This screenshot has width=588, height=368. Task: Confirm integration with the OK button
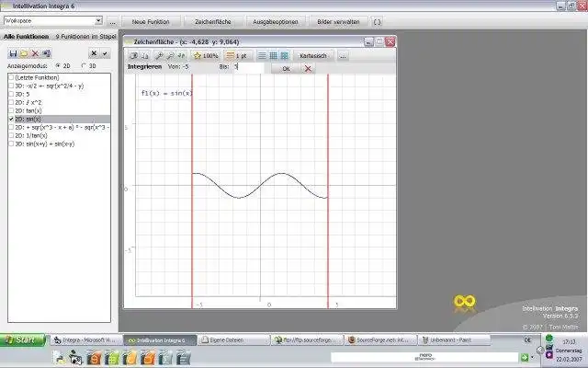click(x=286, y=69)
